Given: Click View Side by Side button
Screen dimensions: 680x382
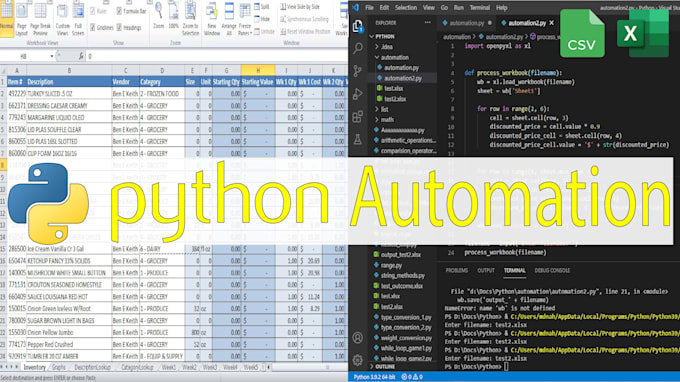Looking at the screenshot, I should click(x=300, y=7).
